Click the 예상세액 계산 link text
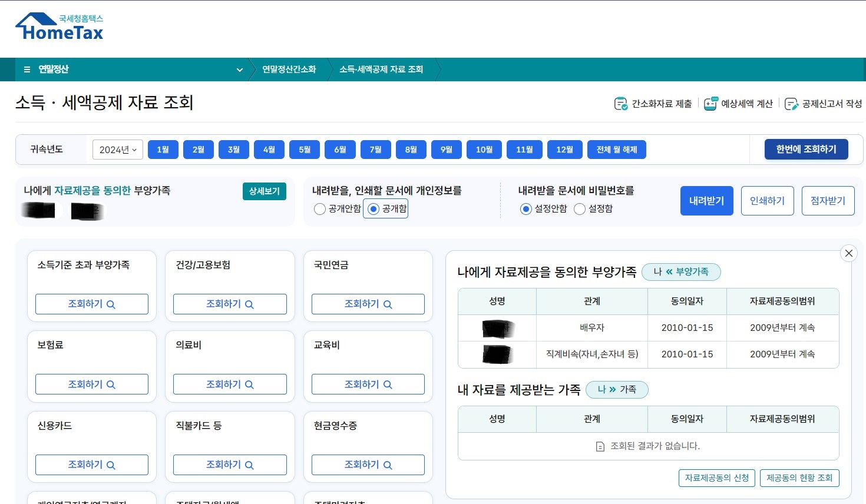The image size is (866, 504). click(x=747, y=104)
